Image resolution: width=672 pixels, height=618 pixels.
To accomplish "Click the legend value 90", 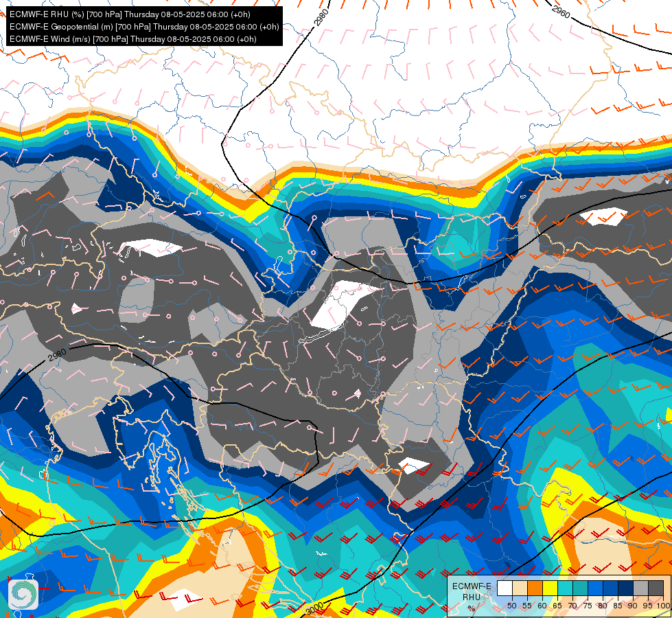I will click(x=633, y=606).
